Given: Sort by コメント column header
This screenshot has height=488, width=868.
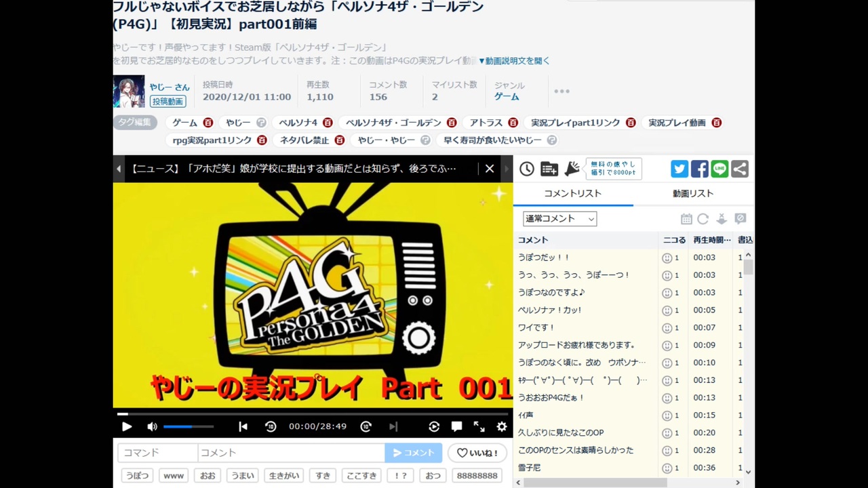Looking at the screenshot, I should click(x=586, y=240).
